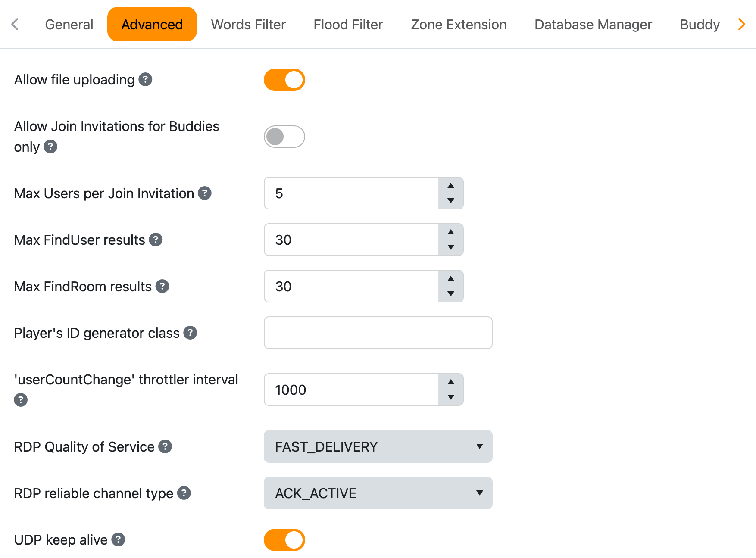
Task: Enable Allow Join Invitations for Buddies only
Action: coord(284,137)
